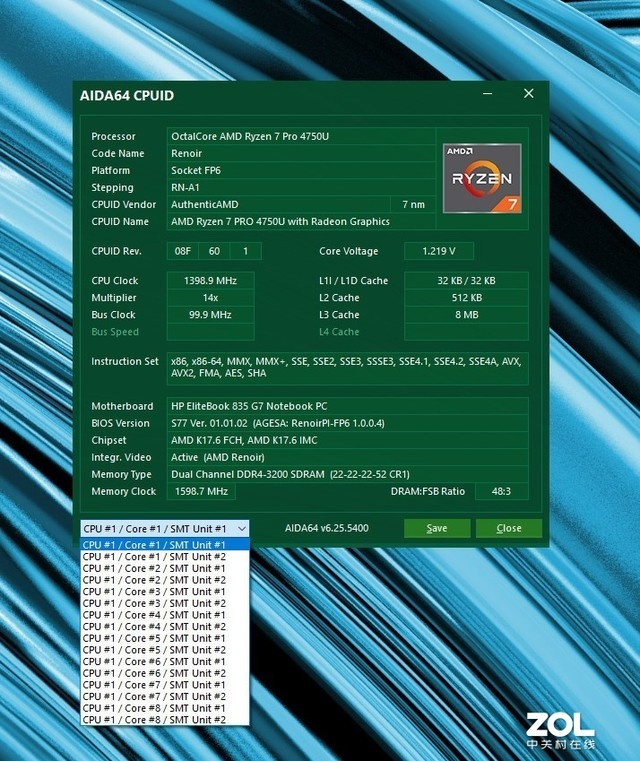Image resolution: width=640 pixels, height=761 pixels.
Task: Select CPU #1 / Core #1 / SMT Unit #2
Action: click(165, 557)
